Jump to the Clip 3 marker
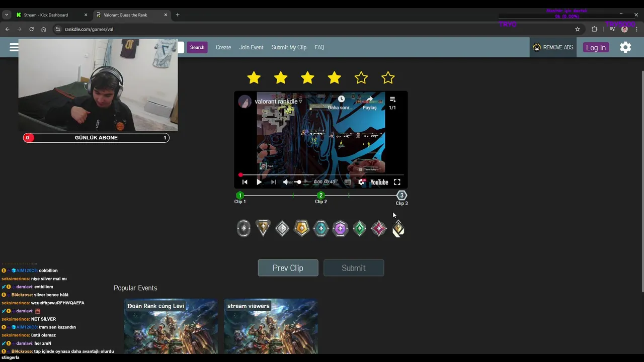Screen dimensions: 644x362 pyautogui.click(x=401, y=196)
